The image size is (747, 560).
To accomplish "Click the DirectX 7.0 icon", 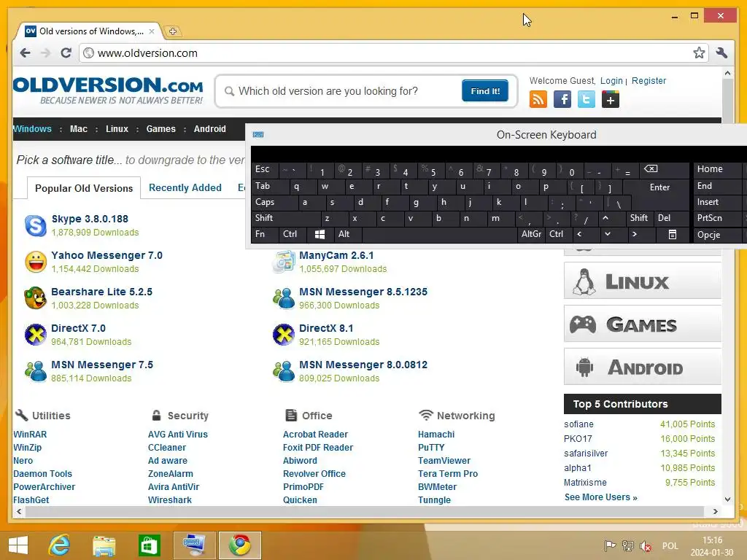I will point(36,335).
